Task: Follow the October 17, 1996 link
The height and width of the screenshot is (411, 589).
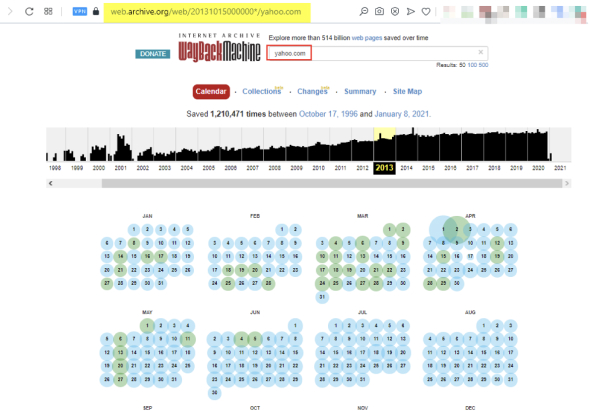Action: pyautogui.click(x=328, y=114)
